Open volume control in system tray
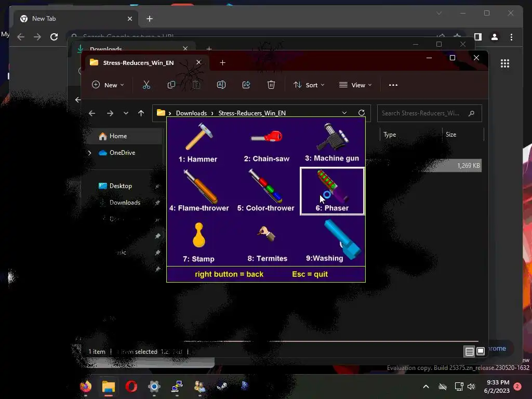 [x=471, y=387]
